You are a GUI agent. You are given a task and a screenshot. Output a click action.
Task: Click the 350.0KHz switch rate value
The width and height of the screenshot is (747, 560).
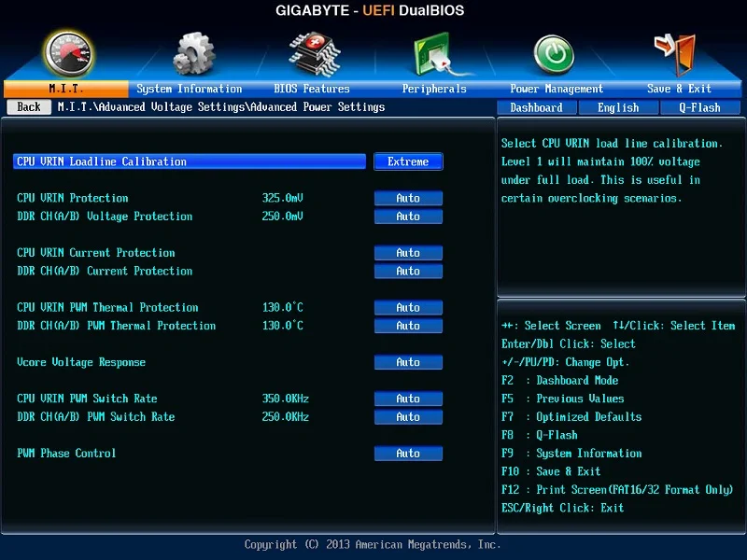(286, 399)
